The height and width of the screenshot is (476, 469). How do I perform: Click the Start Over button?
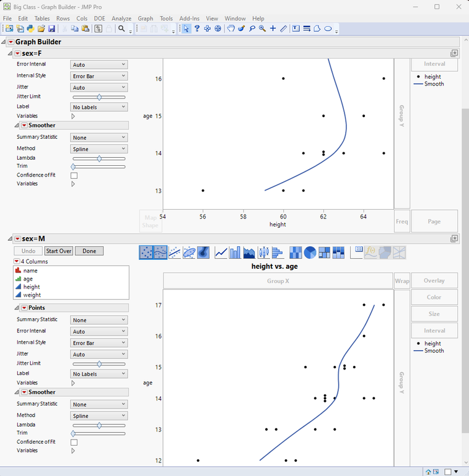coord(59,251)
